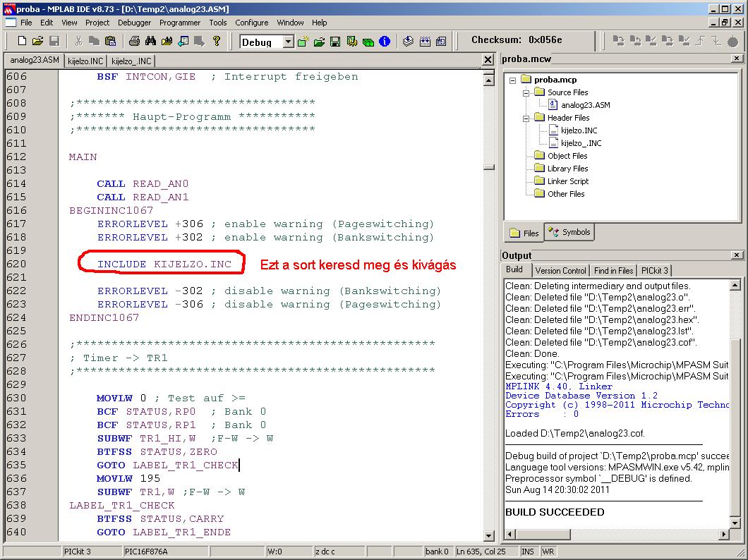Screen dimensions: 748x560
Task: Collapse the Source Files folder
Action: pyautogui.click(x=526, y=93)
